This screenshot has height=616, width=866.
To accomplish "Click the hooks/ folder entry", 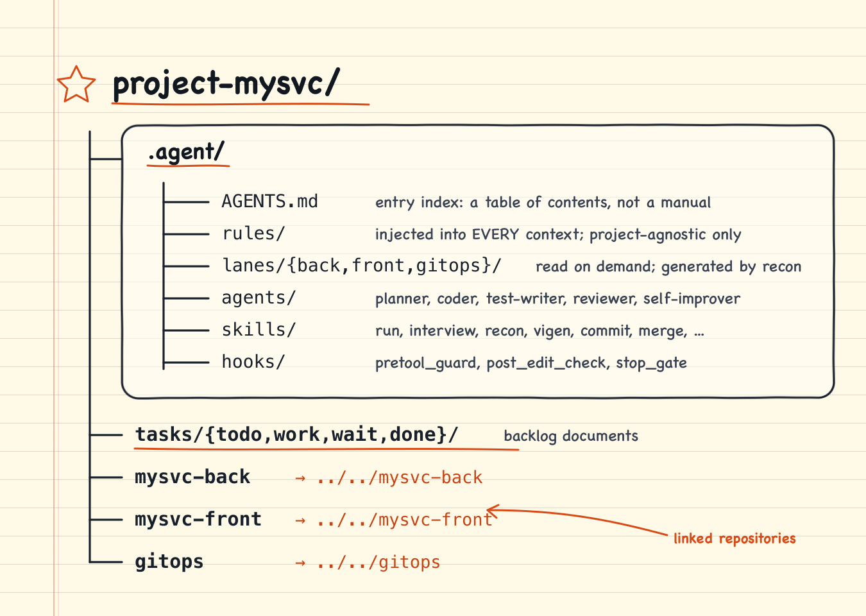I will pyautogui.click(x=253, y=362).
